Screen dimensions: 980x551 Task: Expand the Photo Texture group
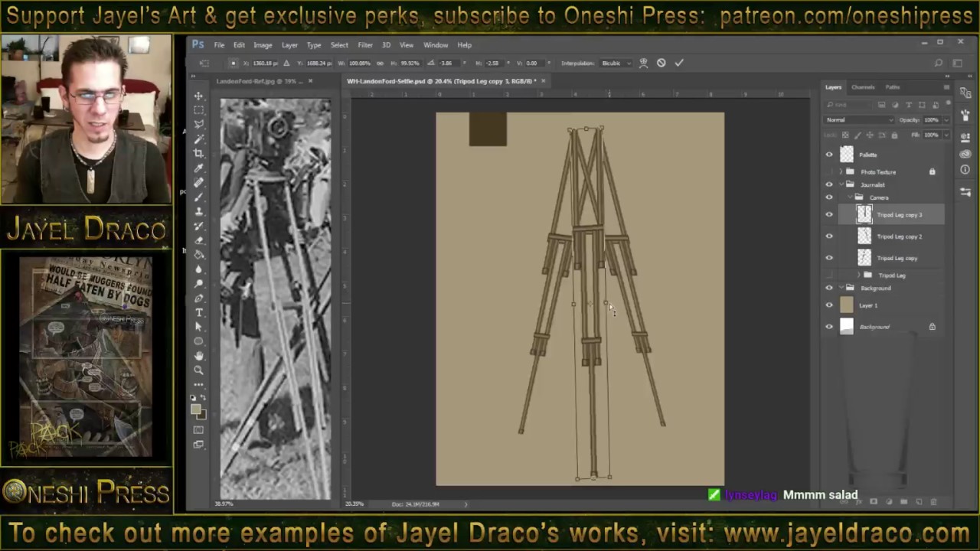pyautogui.click(x=841, y=171)
